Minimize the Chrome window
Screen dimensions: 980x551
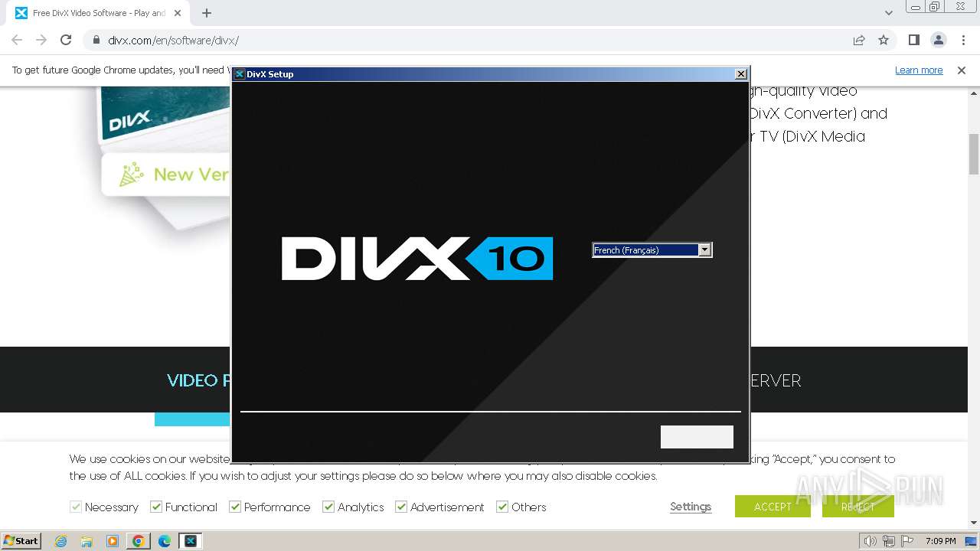point(915,7)
